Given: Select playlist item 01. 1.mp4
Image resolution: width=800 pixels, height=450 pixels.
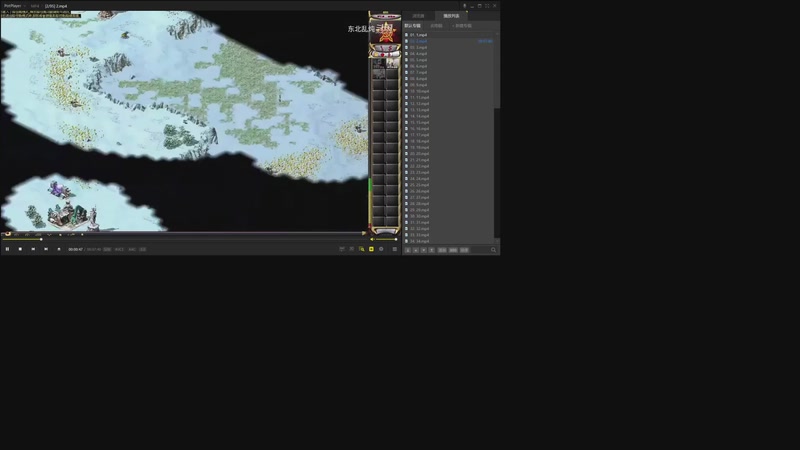Looking at the screenshot, I should [x=449, y=35].
